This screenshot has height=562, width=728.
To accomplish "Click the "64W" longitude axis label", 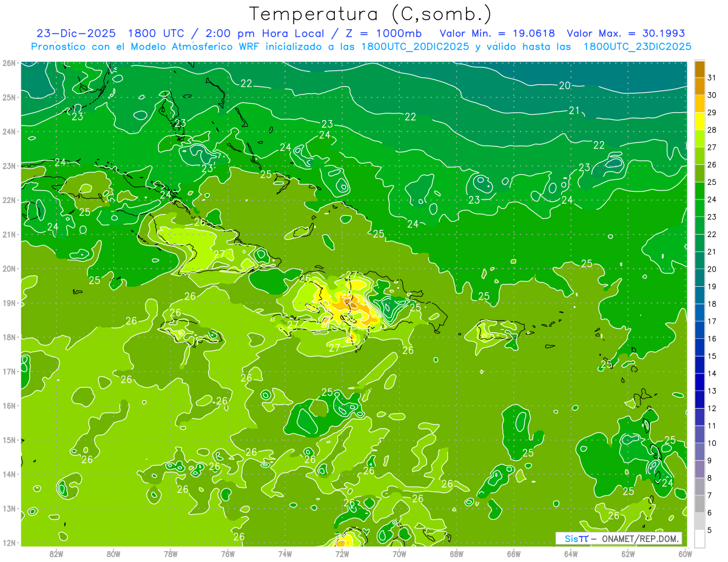I will (571, 554).
